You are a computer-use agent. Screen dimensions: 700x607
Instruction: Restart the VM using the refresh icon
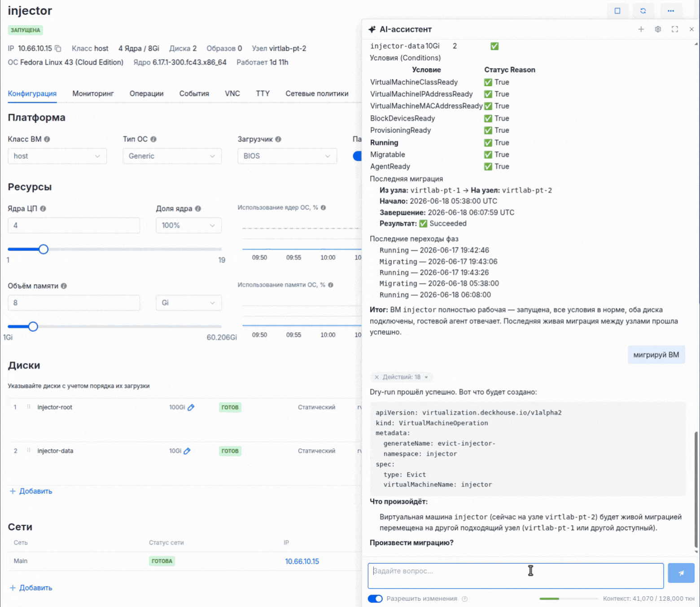coord(643,11)
